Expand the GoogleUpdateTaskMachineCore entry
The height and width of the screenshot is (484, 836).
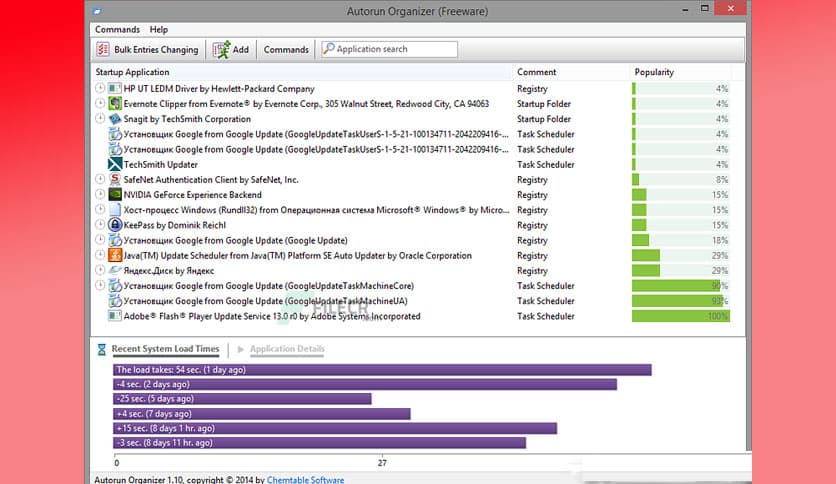(100, 285)
